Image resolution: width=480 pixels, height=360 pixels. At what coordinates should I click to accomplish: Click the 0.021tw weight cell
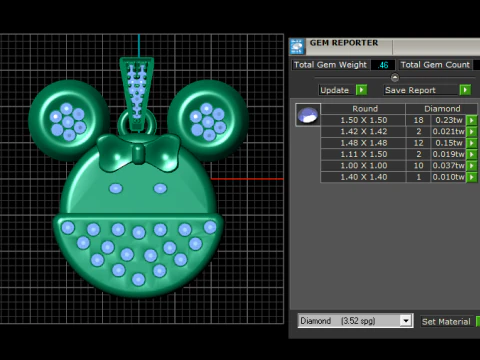(448, 131)
